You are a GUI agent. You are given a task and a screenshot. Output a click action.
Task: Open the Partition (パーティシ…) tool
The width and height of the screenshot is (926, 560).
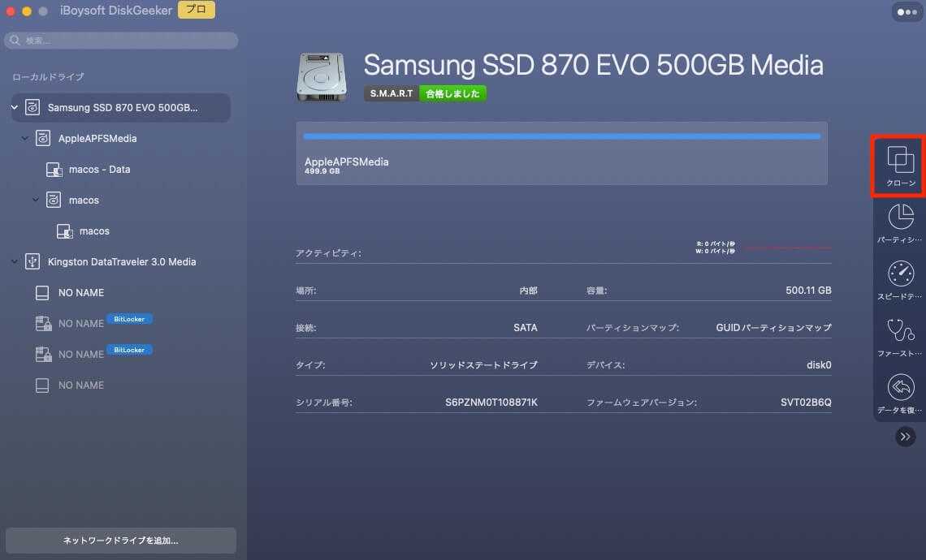coord(900,224)
